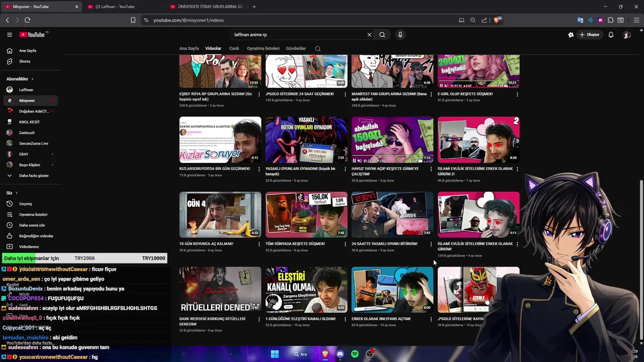Run search with magnifier button
The width and height of the screenshot is (644, 362).
[382, 35]
